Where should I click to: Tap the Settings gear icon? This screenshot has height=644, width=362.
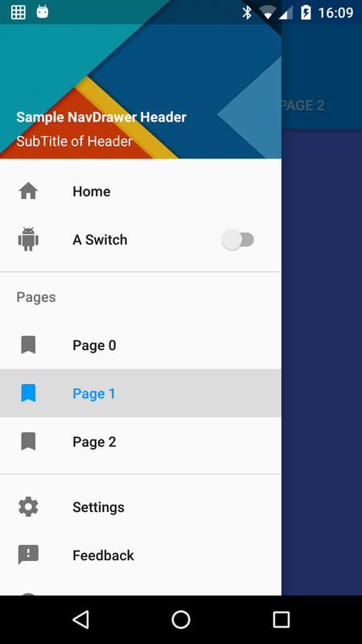pyautogui.click(x=28, y=507)
